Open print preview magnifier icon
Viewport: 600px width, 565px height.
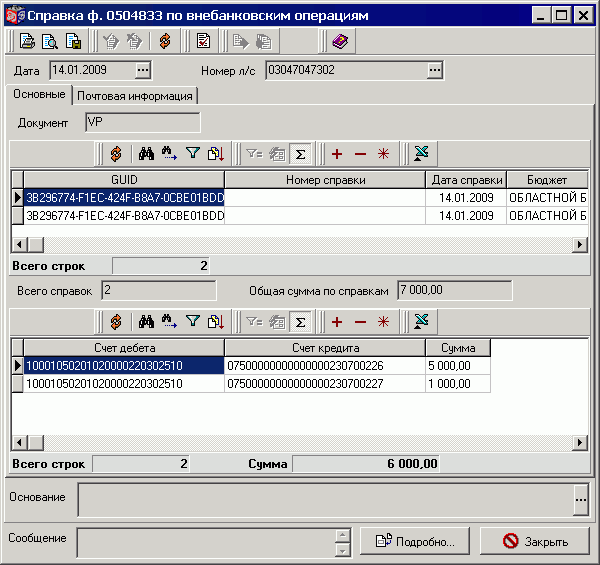point(50,41)
